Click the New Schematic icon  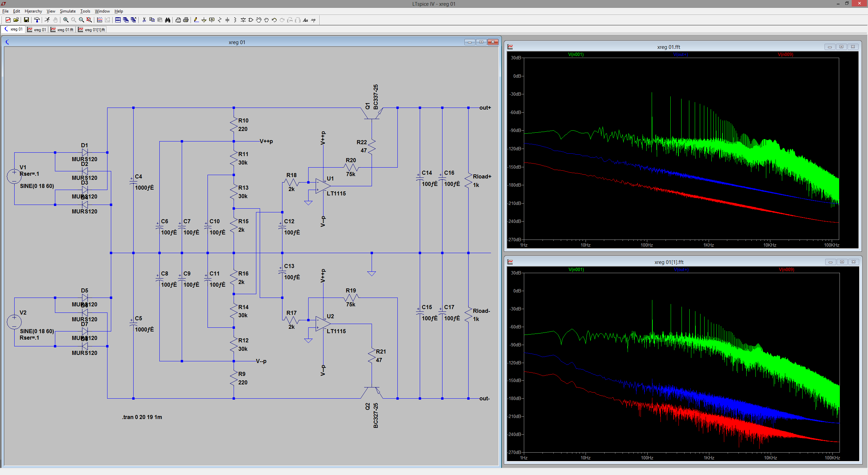pos(8,20)
